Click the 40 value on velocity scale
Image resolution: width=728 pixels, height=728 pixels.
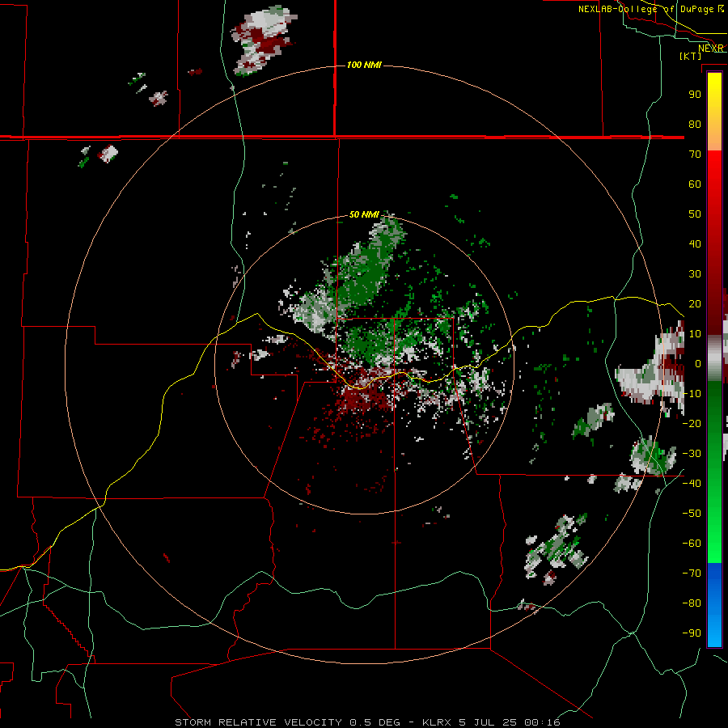pyautogui.click(x=695, y=244)
